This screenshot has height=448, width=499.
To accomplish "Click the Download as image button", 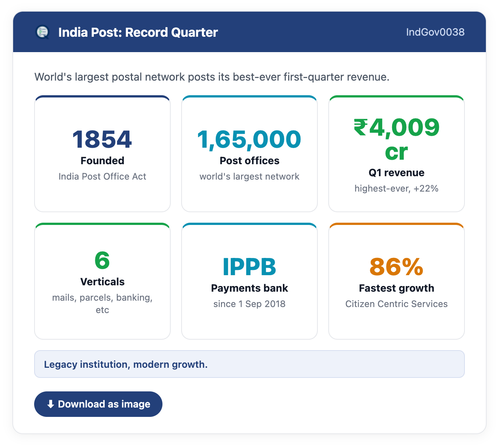I will click(x=98, y=404).
